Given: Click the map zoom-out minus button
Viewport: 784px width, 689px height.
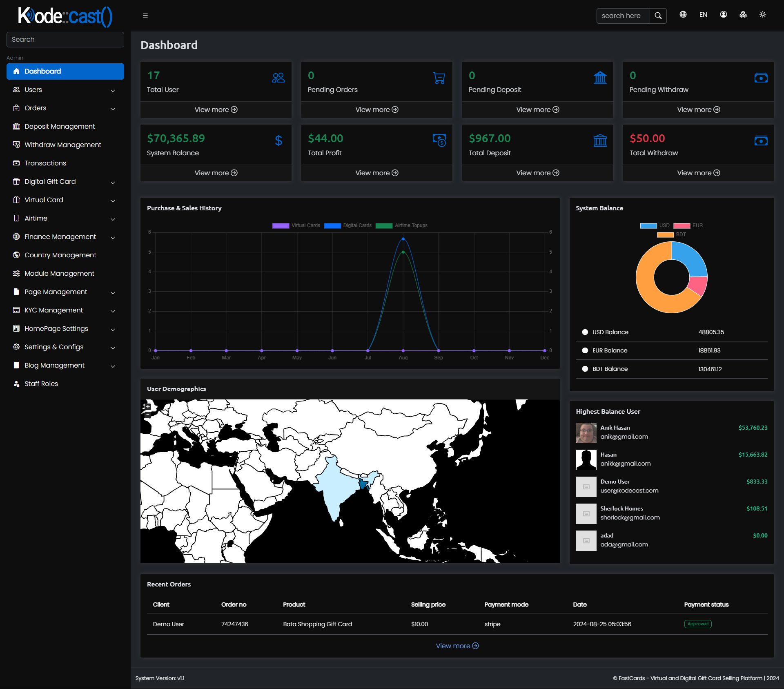Looking at the screenshot, I should pyautogui.click(x=148, y=415).
